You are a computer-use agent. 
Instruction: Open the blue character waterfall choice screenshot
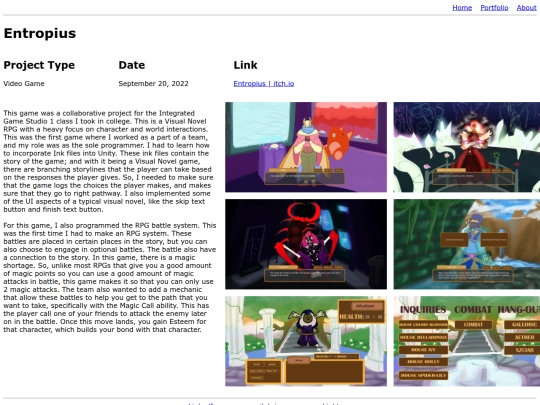coord(467,244)
